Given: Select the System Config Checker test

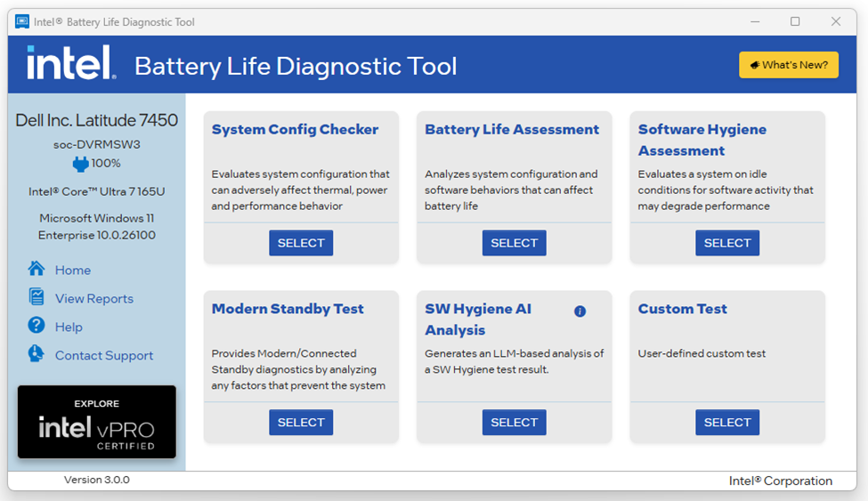Looking at the screenshot, I should (301, 243).
